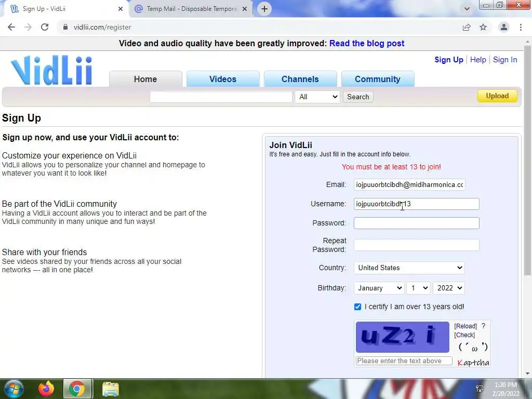This screenshot has width=532, height=399.
Task: Click the Email input field
Action: [x=409, y=184]
